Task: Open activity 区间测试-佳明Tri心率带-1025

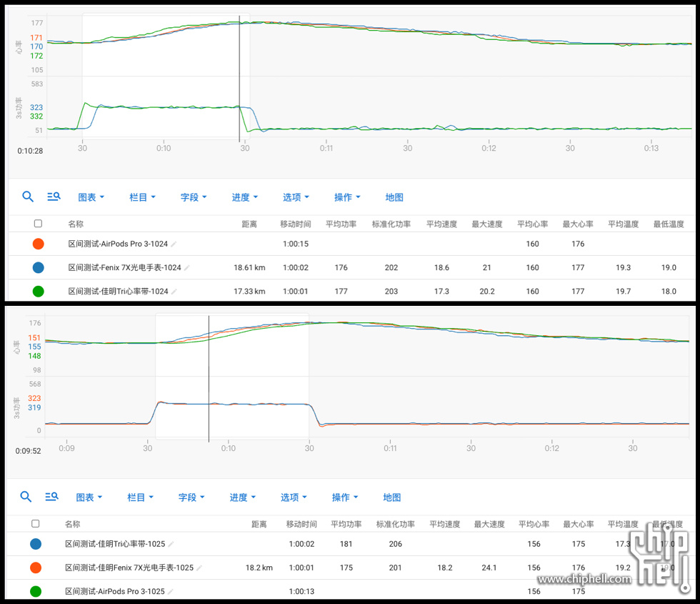Action: point(115,544)
